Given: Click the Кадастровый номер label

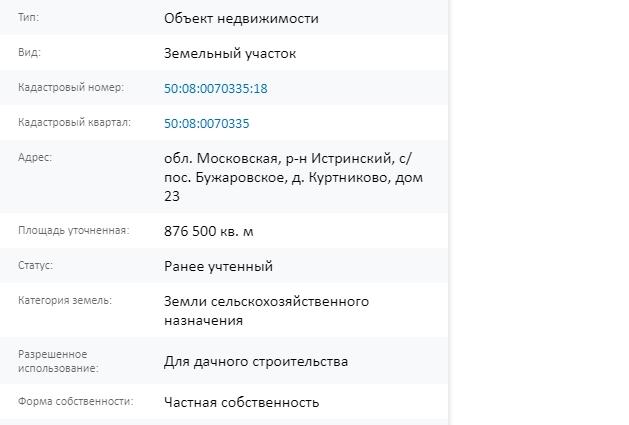Looking at the screenshot, I should coord(71,87).
